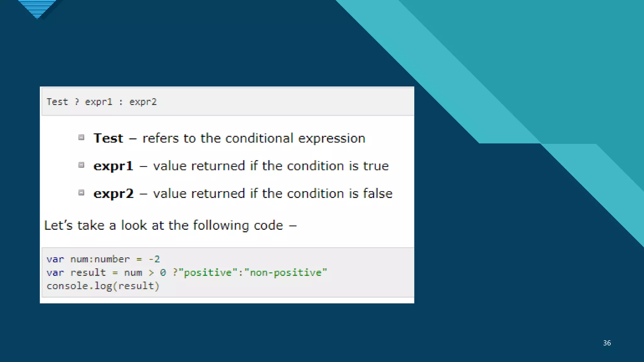Click the 'result' variable name in the second code line
The width and height of the screenshot is (644, 362).
click(88, 272)
